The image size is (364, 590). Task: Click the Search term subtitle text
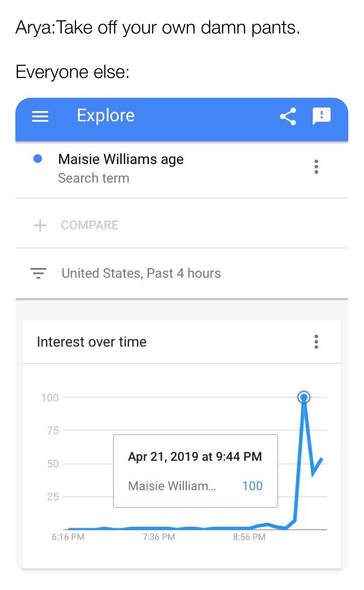(94, 178)
